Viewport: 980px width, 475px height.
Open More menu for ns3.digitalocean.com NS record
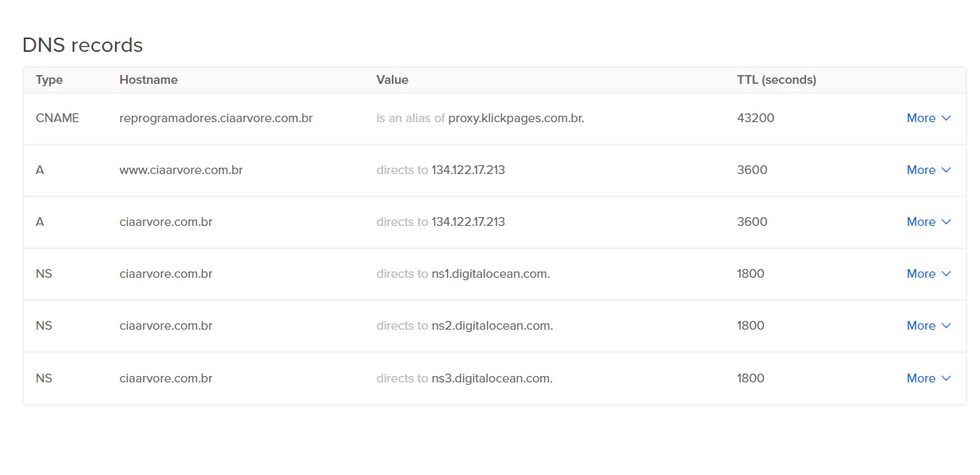pyautogui.click(x=929, y=378)
